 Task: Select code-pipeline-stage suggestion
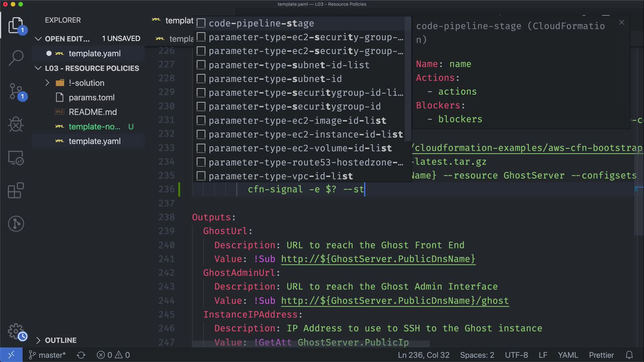tap(261, 23)
